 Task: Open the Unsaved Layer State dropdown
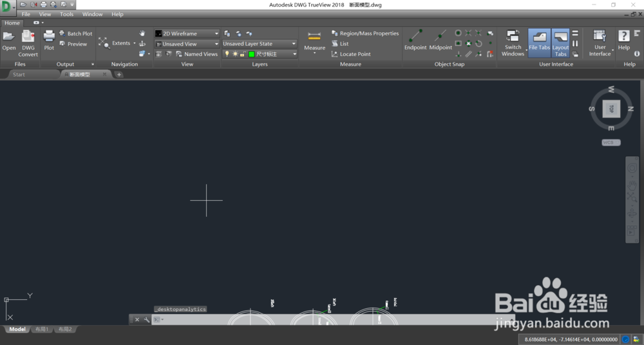click(260, 44)
